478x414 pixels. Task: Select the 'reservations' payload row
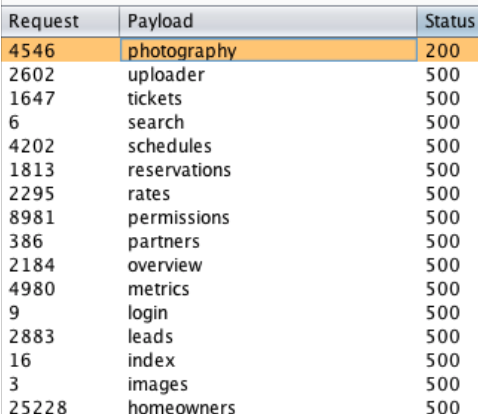(240, 170)
